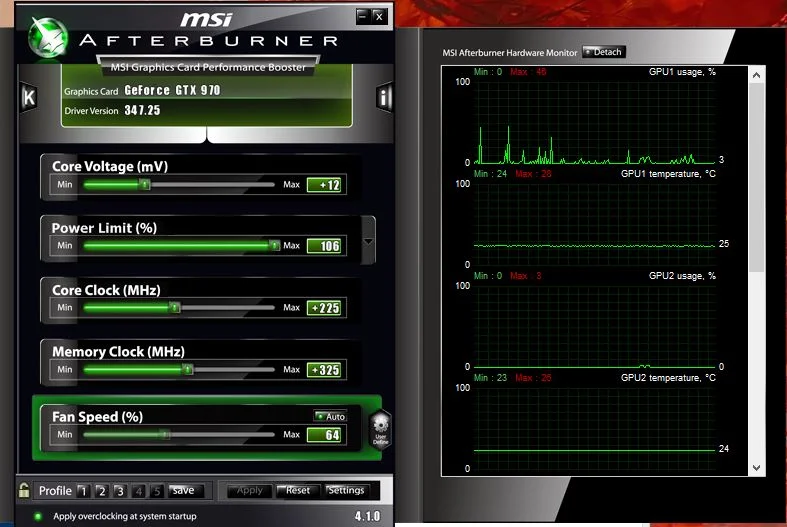This screenshot has height=527, width=787.
Task: Click the Core Voltage +12 value field
Action: point(326,185)
